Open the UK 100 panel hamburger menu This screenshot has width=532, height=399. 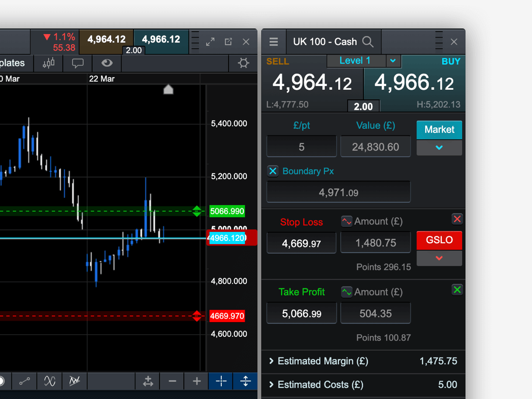click(x=274, y=42)
